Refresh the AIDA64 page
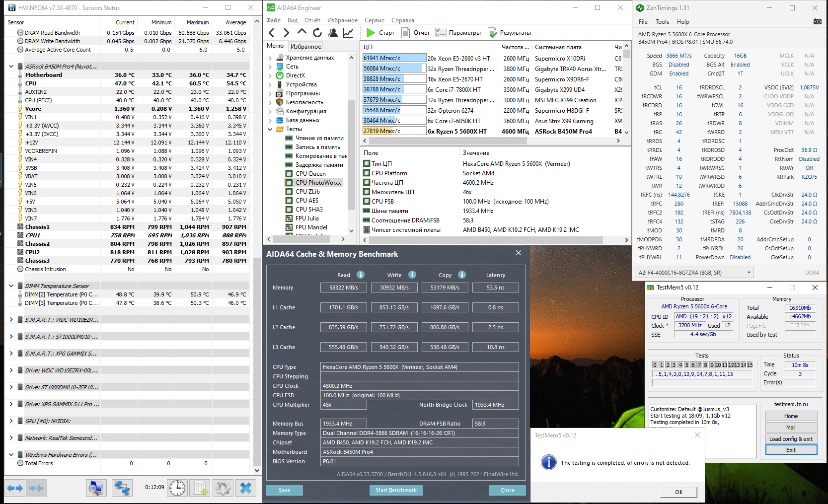Viewport: 828px width, 504px height. [317, 33]
